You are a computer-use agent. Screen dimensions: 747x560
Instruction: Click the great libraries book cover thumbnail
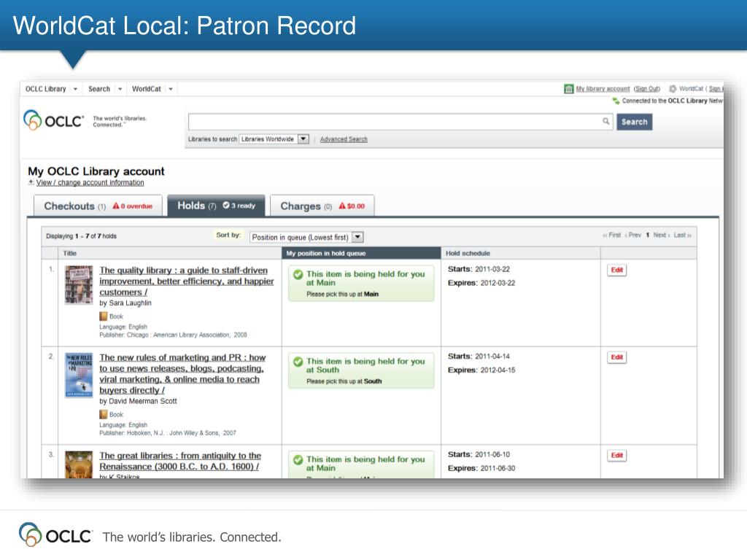[79, 464]
